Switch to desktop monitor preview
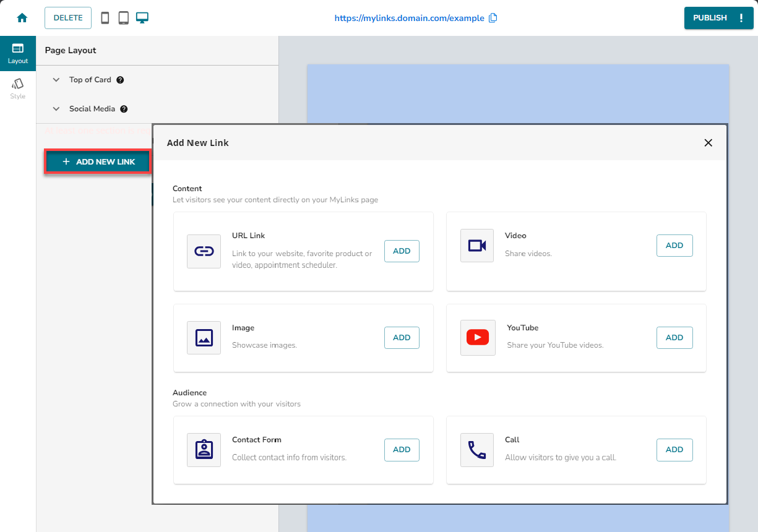This screenshot has width=758, height=532. pos(142,18)
